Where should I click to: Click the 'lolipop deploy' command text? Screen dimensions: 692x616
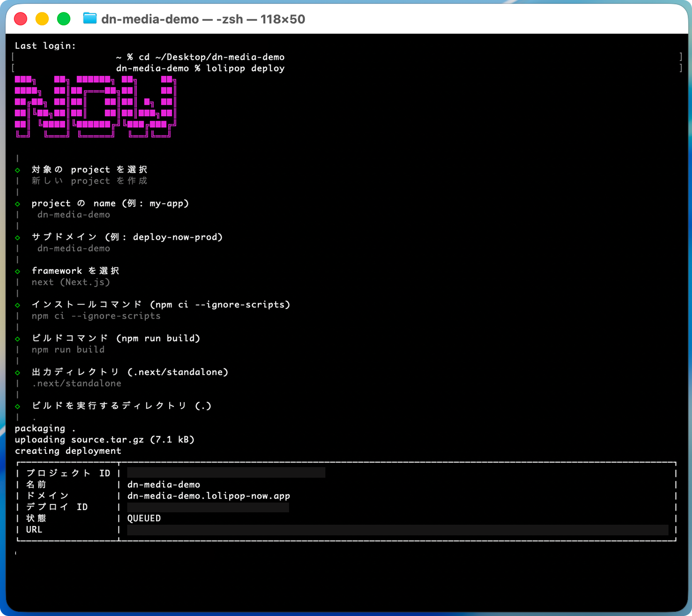point(245,68)
